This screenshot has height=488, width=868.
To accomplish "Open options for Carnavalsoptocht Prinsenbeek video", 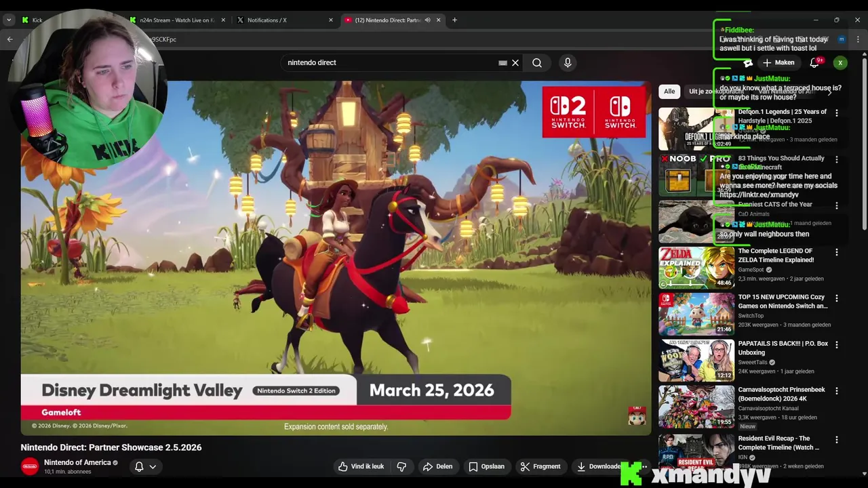I will [x=836, y=391].
